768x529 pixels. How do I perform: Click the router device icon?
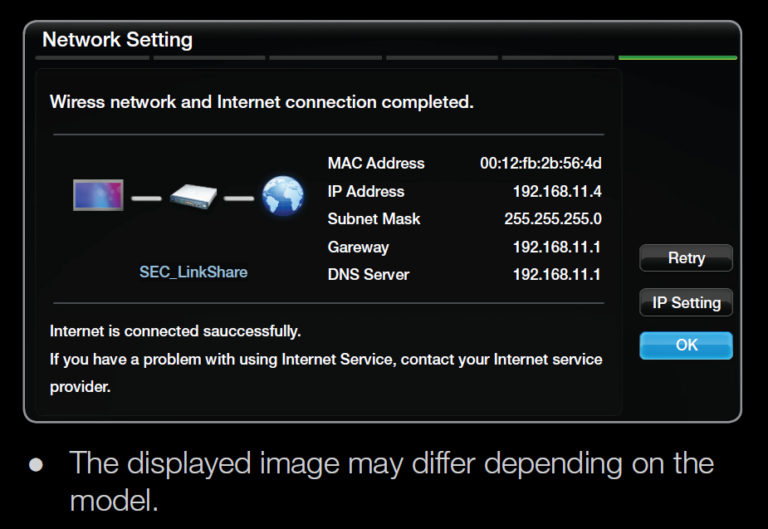pos(193,196)
